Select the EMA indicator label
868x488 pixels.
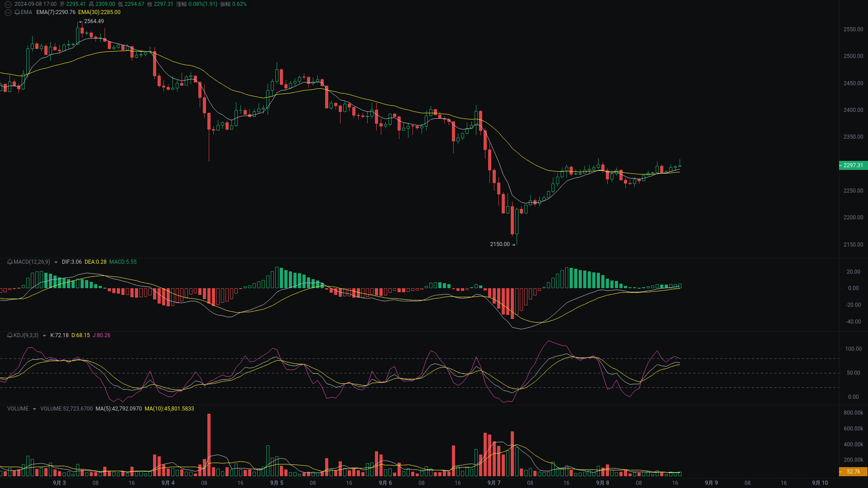[27, 12]
